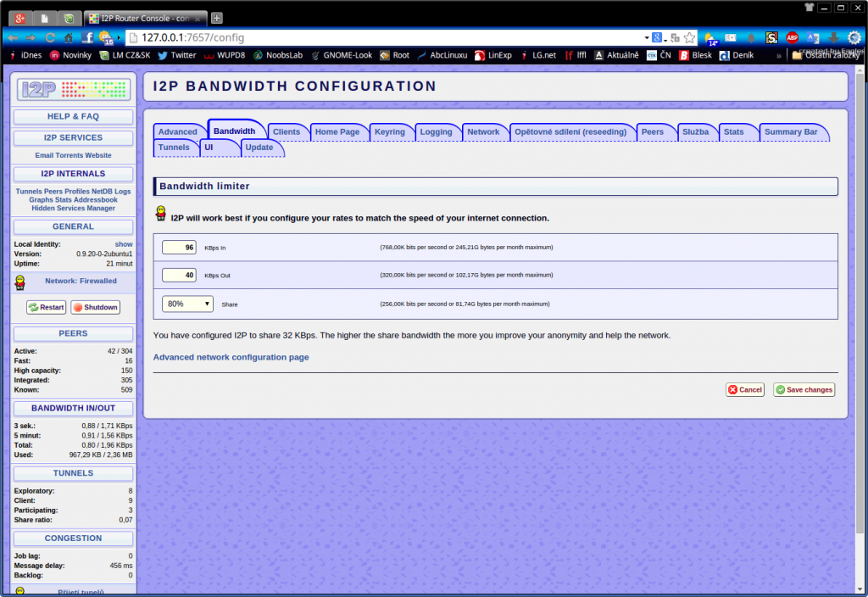Open the Novinky bookmark
The height and width of the screenshot is (597, 868).
pyautogui.click(x=70, y=55)
